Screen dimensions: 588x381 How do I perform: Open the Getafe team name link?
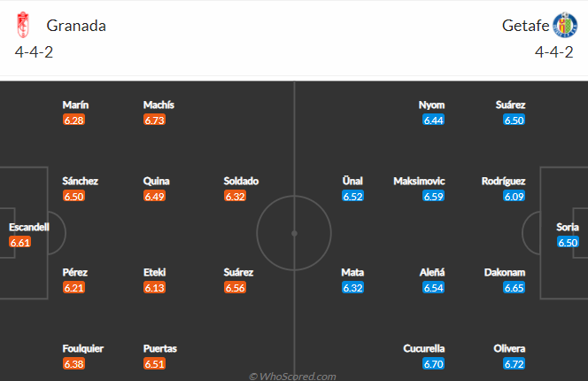point(525,26)
